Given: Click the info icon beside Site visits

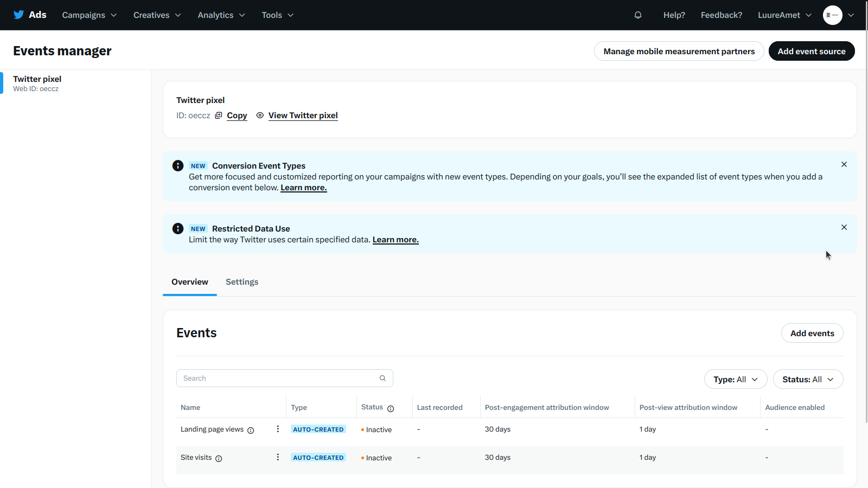Looking at the screenshot, I should pos(219,459).
